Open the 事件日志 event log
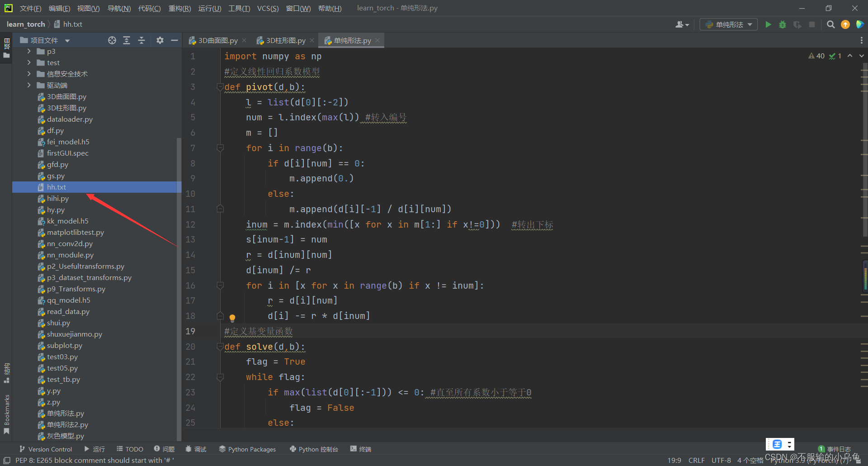 [x=835, y=449]
